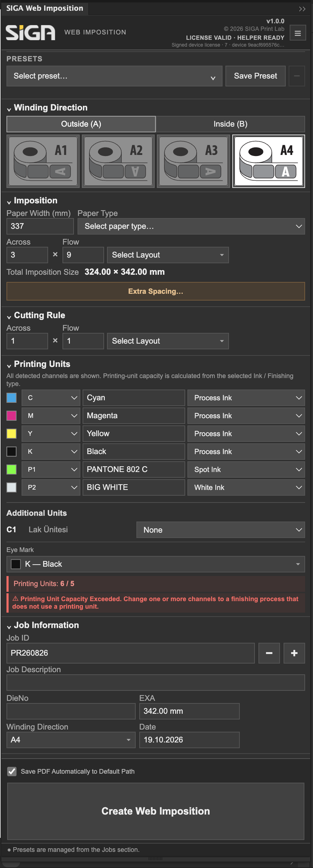Click the Magenta color swatch
313x868 pixels.
[x=11, y=416]
